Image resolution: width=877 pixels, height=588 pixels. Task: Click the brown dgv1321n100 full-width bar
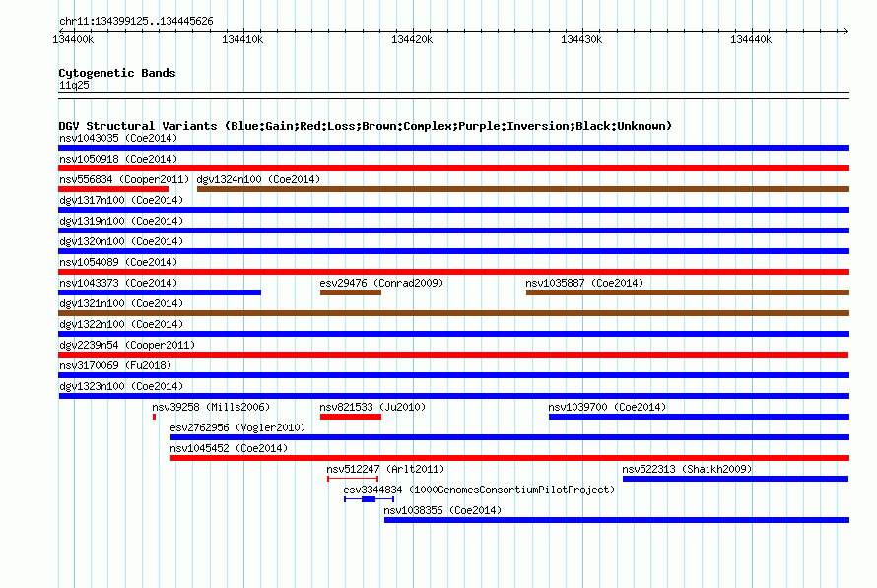click(453, 313)
